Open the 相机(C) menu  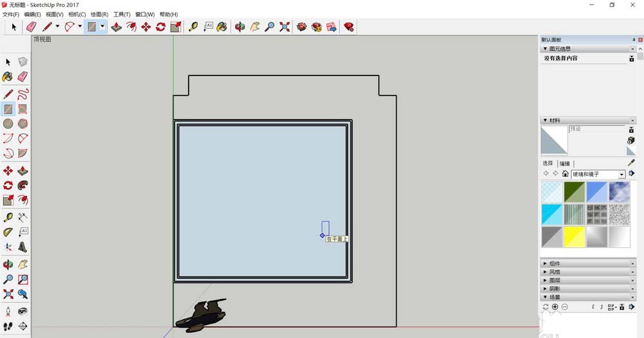(77, 14)
